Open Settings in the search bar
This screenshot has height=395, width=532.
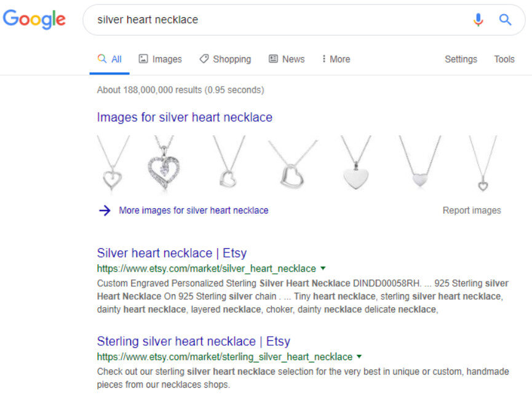(461, 59)
